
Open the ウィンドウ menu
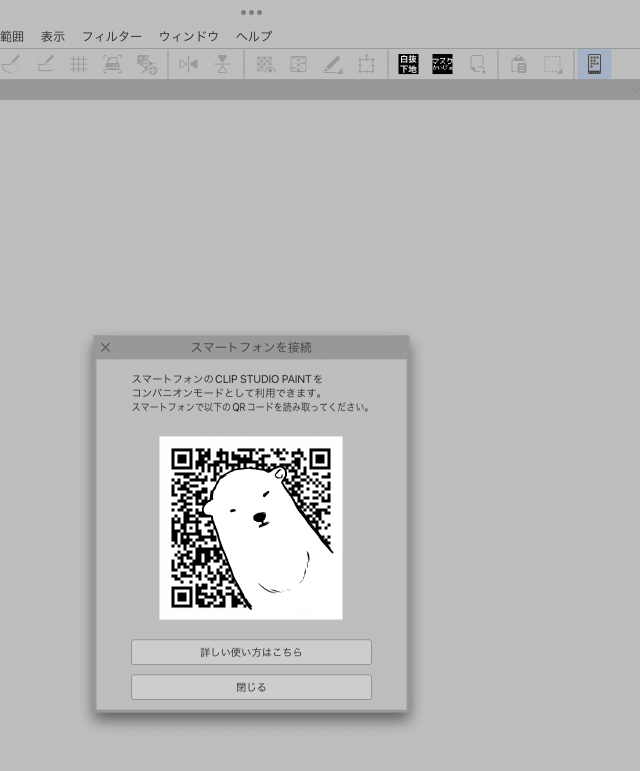pyautogui.click(x=189, y=36)
